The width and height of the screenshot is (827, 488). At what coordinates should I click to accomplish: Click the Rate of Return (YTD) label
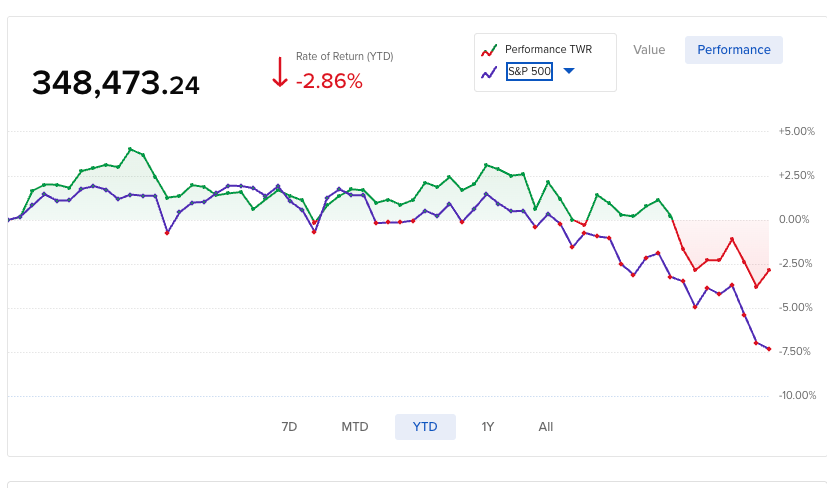click(344, 57)
